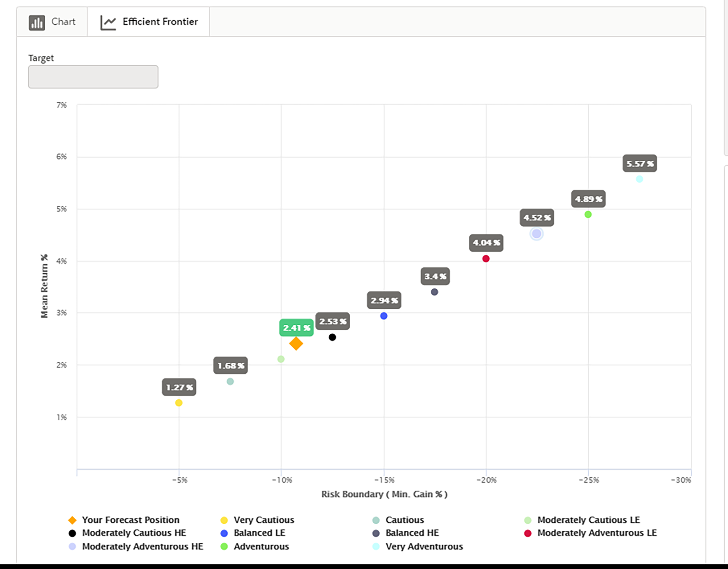The width and height of the screenshot is (728, 569).
Task: Toggle Very Cautious legend entry
Action: click(257, 520)
